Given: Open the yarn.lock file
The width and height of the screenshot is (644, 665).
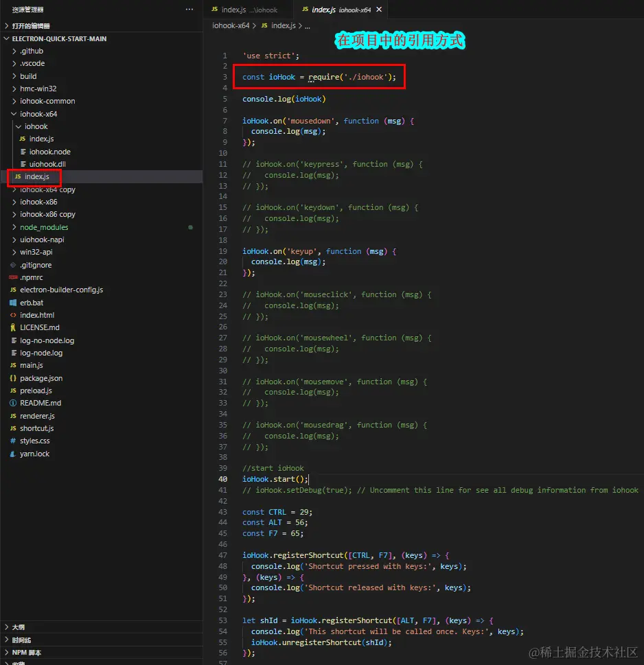Looking at the screenshot, I should 102,454.
